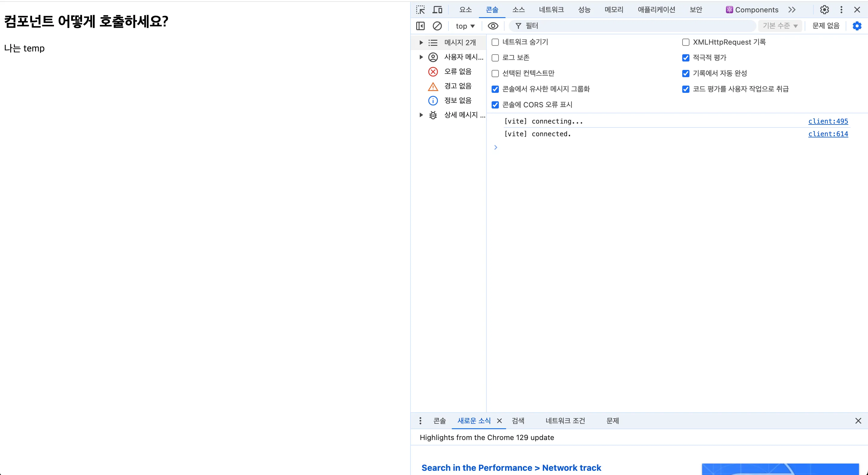Hide the console sidebar panel icon
Screen dimensions: 868x475
click(x=420, y=26)
